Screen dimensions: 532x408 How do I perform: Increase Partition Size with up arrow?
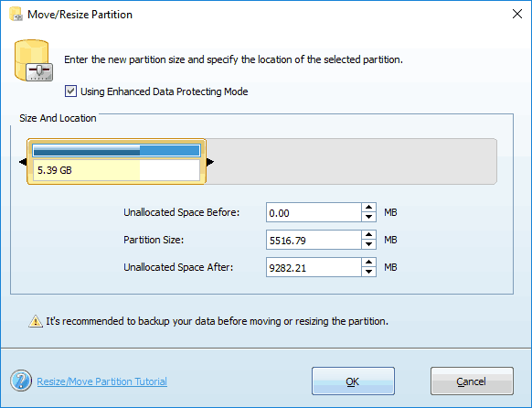point(368,235)
